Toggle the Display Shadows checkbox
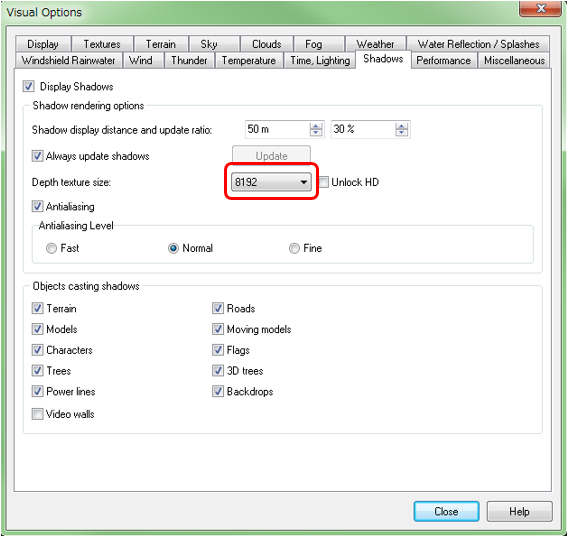Image resolution: width=567 pixels, height=536 pixels. [29, 86]
